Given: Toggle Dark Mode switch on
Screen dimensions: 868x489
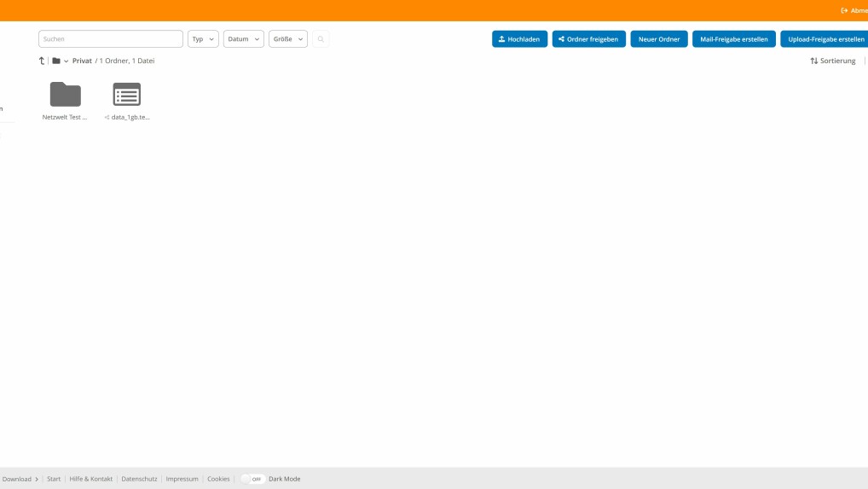Looking at the screenshot, I should point(252,479).
